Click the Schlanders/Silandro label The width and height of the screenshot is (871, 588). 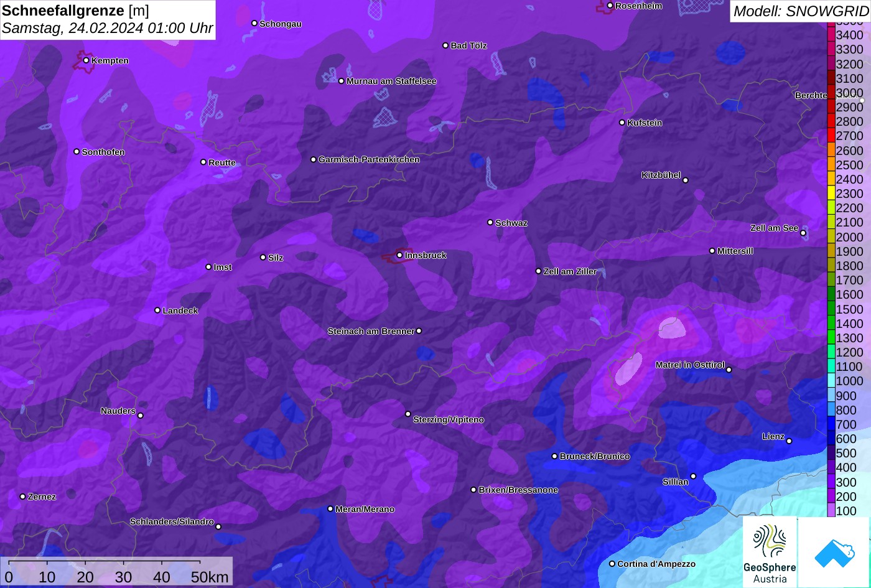pos(172,522)
